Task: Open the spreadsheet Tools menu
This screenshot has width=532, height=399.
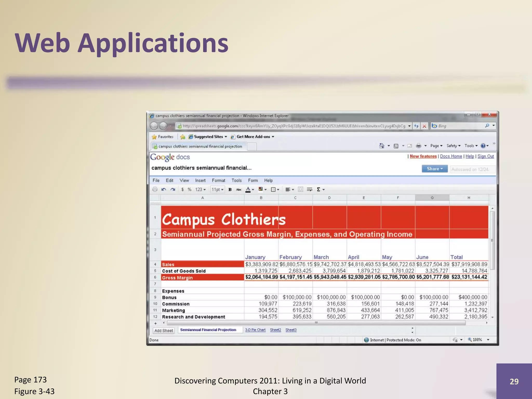Action: tap(237, 180)
